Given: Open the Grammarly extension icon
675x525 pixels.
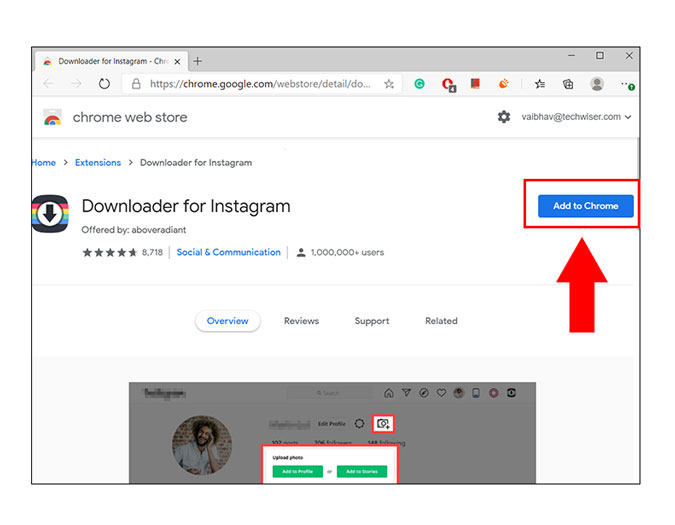Looking at the screenshot, I should [x=419, y=83].
